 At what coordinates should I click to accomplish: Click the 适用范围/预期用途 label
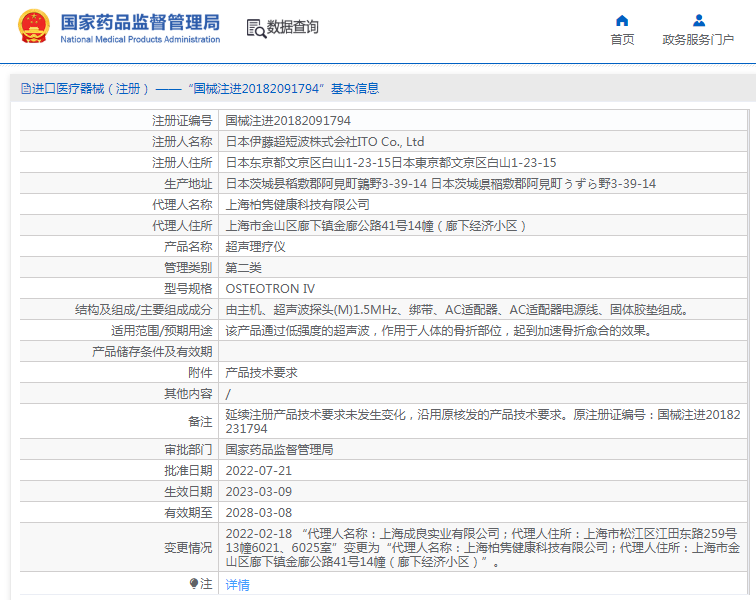[x=162, y=330]
